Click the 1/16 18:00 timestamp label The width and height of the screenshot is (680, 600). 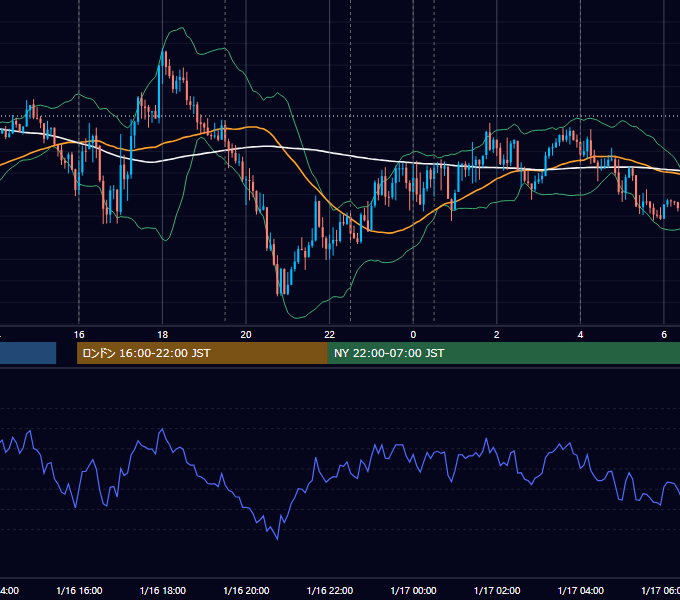click(x=163, y=590)
